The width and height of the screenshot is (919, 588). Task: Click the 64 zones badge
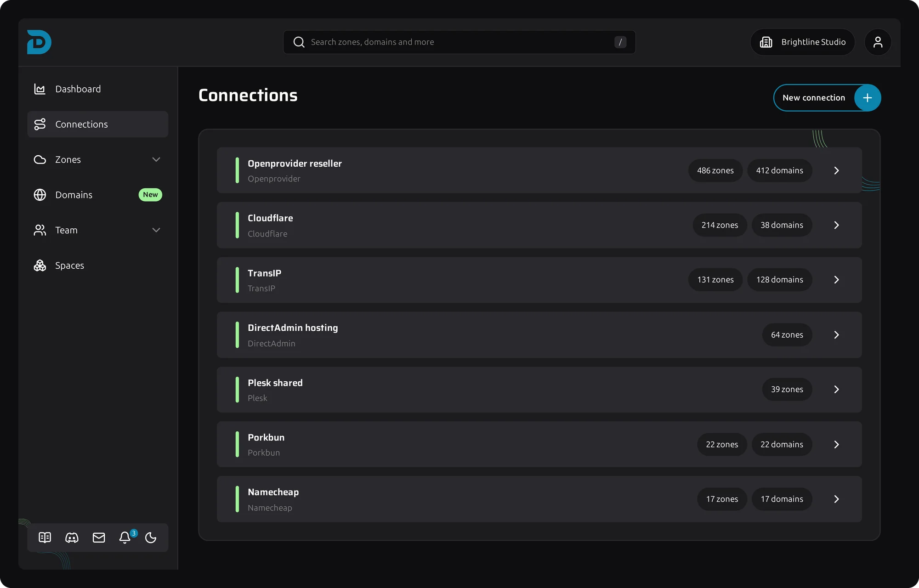pos(787,335)
